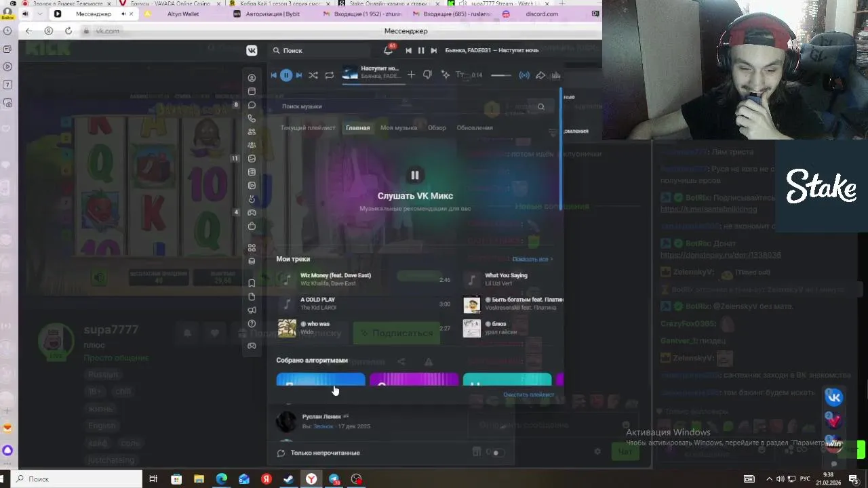This screenshot has width=868, height=488.
Task: Open the purple algorithm playlist card
Action: pos(414,380)
